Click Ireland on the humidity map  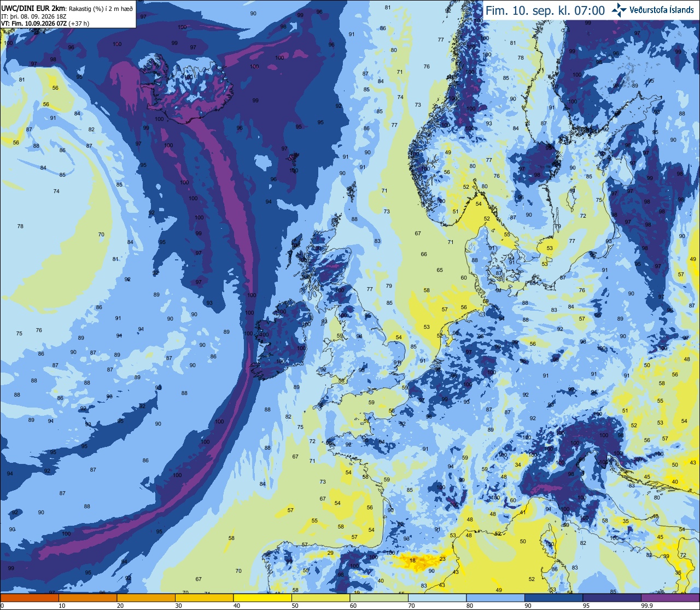283,339
